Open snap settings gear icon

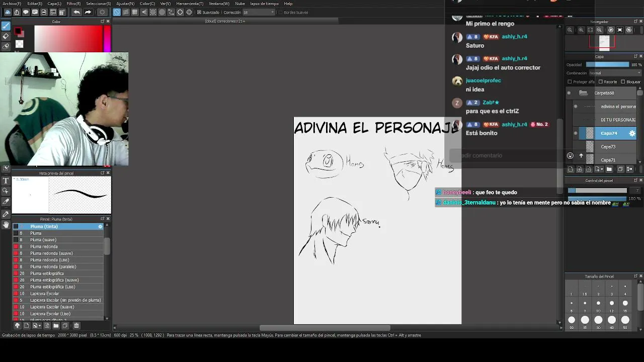click(x=189, y=12)
